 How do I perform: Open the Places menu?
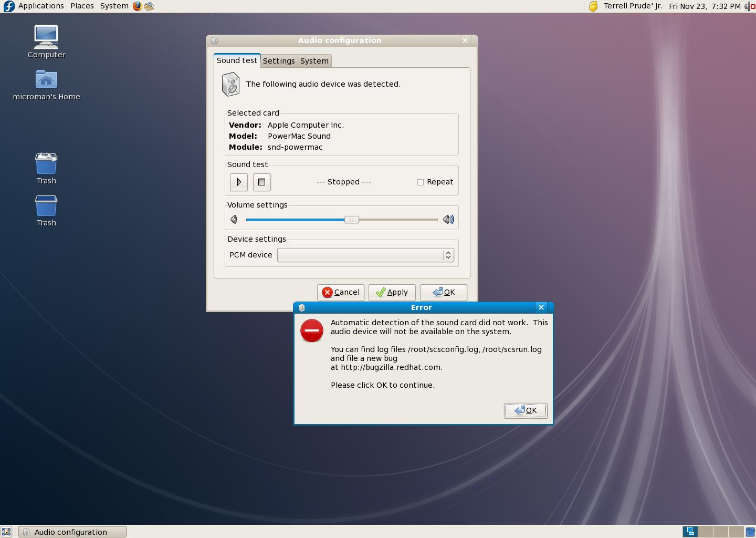(82, 6)
